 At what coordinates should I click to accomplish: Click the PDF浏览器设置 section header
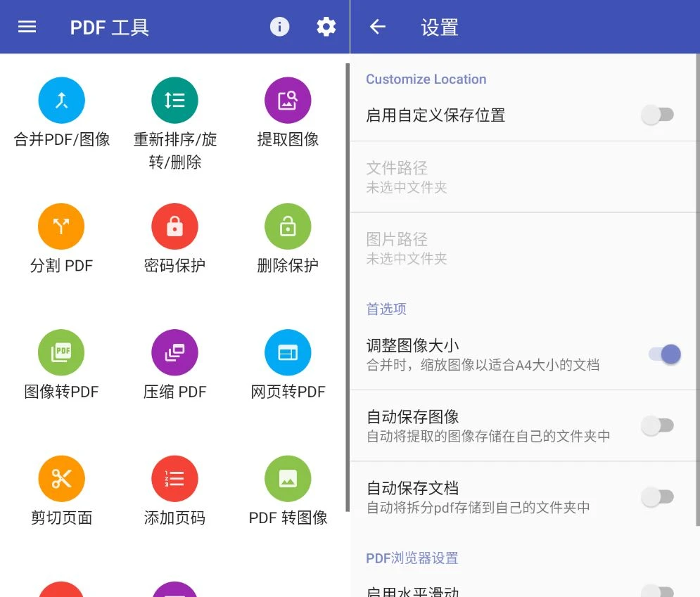[x=412, y=558]
